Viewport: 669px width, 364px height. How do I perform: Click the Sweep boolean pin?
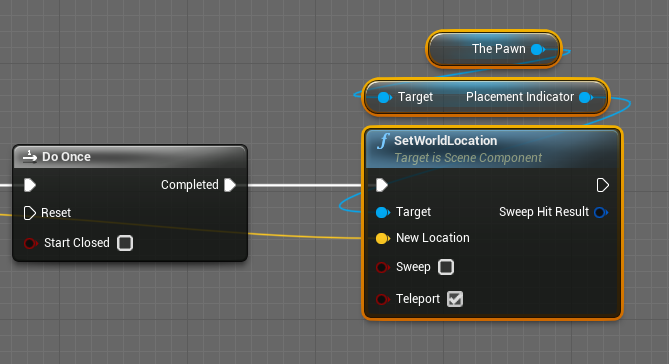pyautogui.click(x=382, y=267)
